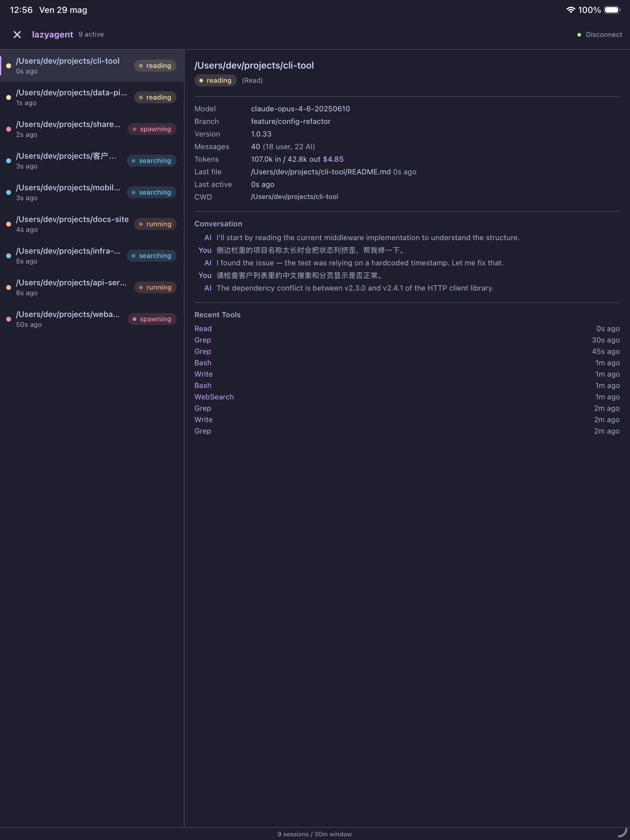This screenshot has height=840, width=630.
Task: Click the running badge on api-ser row
Action: pos(155,287)
